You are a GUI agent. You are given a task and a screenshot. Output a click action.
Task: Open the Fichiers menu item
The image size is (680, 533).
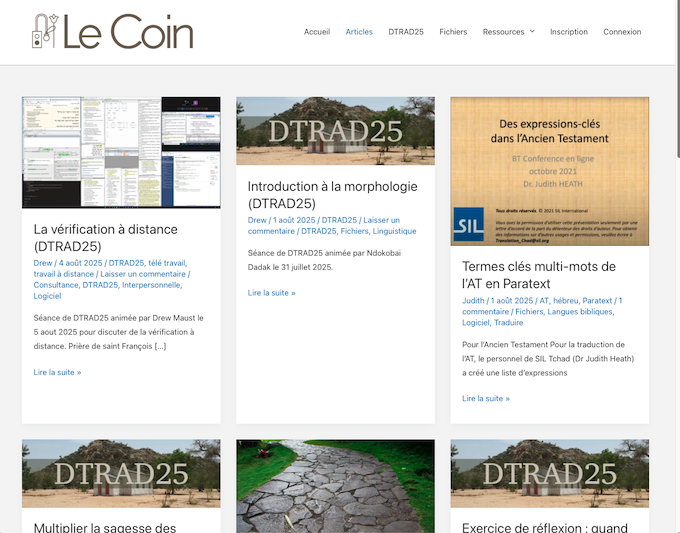click(453, 32)
